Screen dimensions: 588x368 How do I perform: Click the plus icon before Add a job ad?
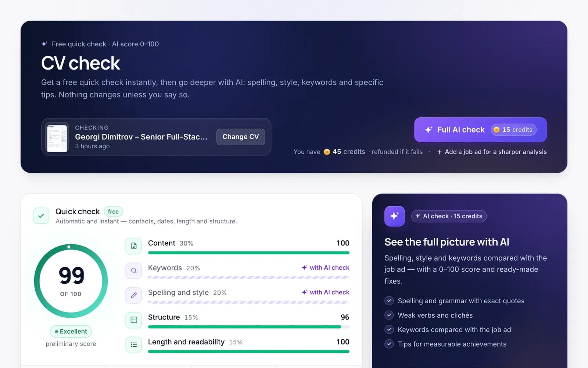[439, 152]
